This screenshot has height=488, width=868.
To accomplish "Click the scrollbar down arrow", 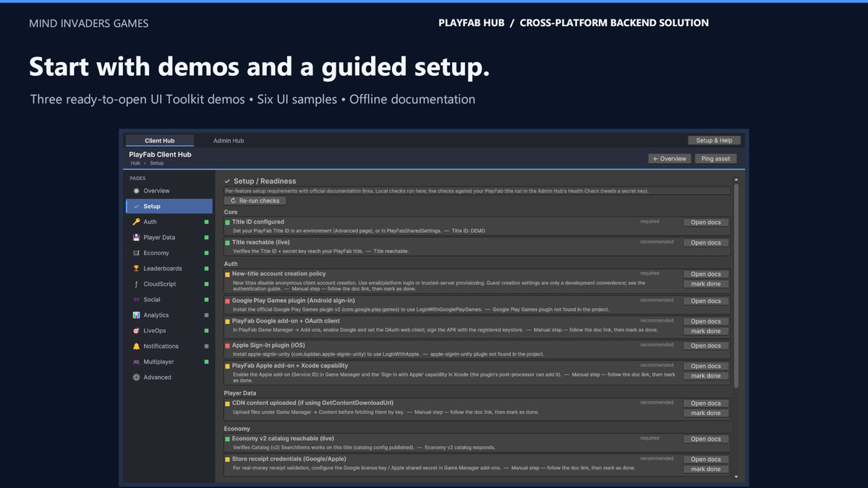I will 736,477.
